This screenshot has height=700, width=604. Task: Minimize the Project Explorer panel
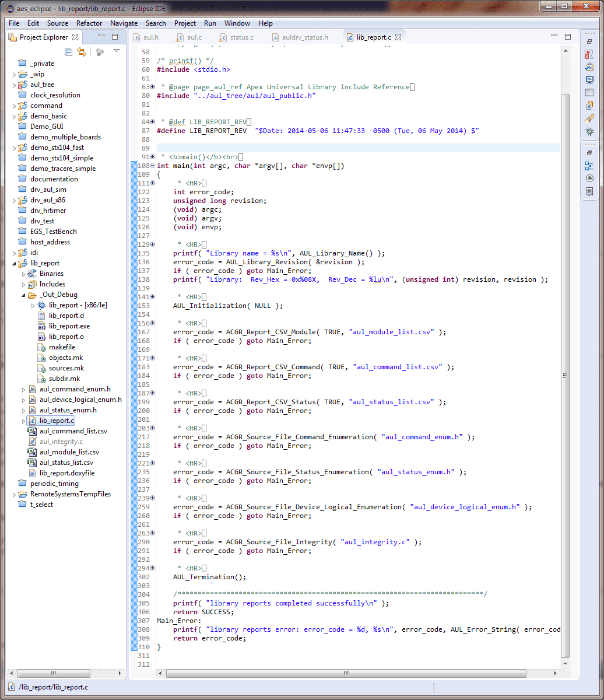coord(101,36)
